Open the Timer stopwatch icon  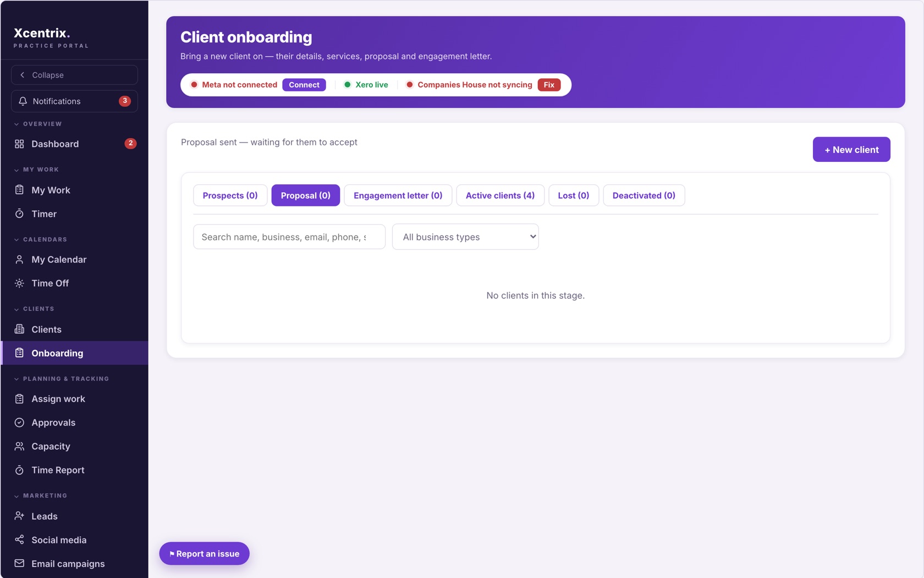click(19, 214)
